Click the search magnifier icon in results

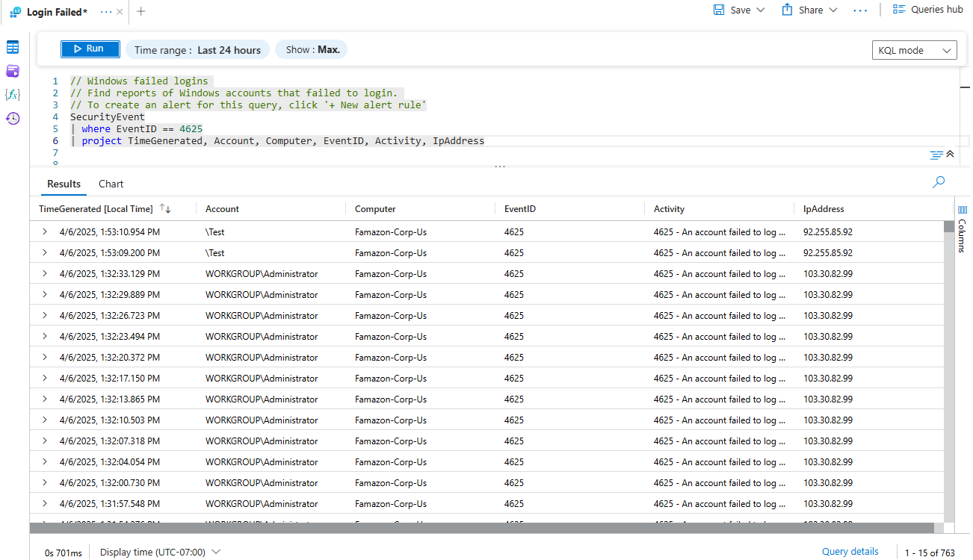tap(939, 182)
